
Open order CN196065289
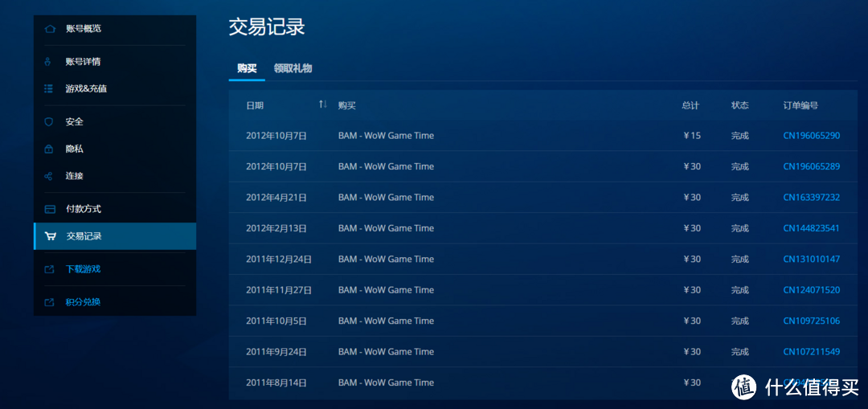(812, 166)
